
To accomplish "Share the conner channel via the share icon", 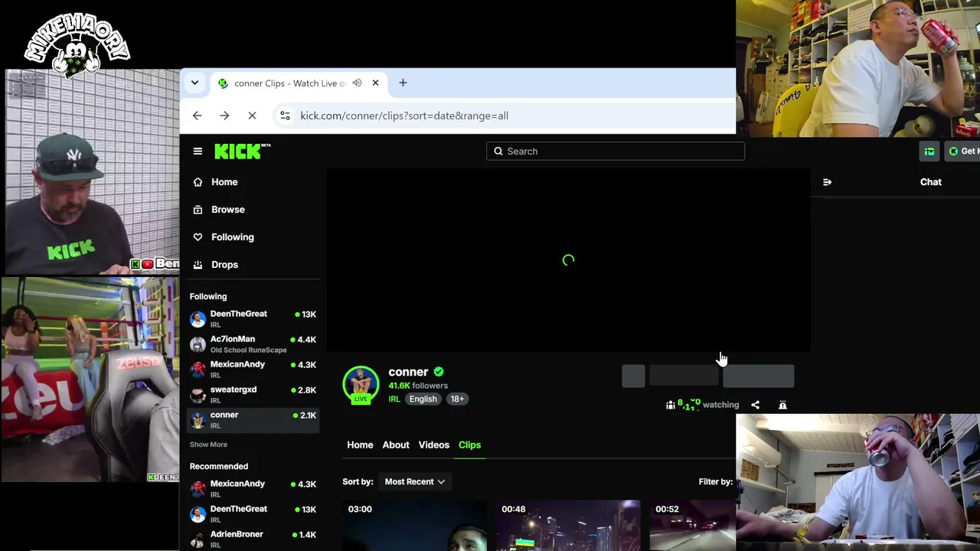I will (x=755, y=405).
